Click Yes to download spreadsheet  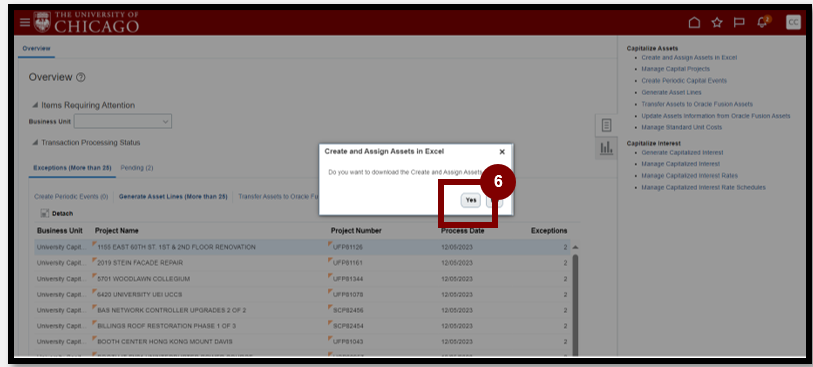pyautogui.click(x=471, y=200)
